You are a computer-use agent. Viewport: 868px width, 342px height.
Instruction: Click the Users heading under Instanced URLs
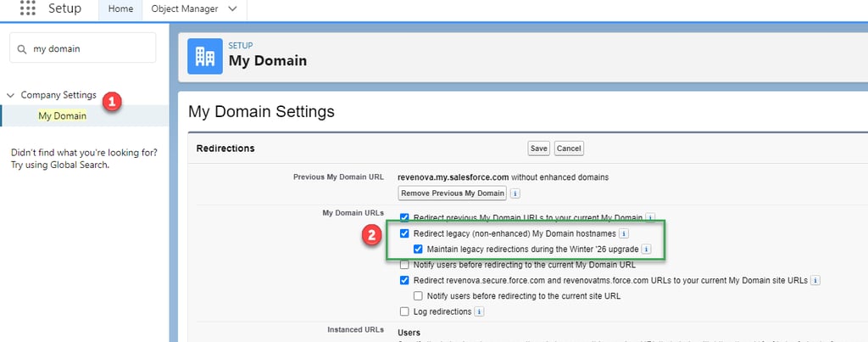click(x=409, y=333)
